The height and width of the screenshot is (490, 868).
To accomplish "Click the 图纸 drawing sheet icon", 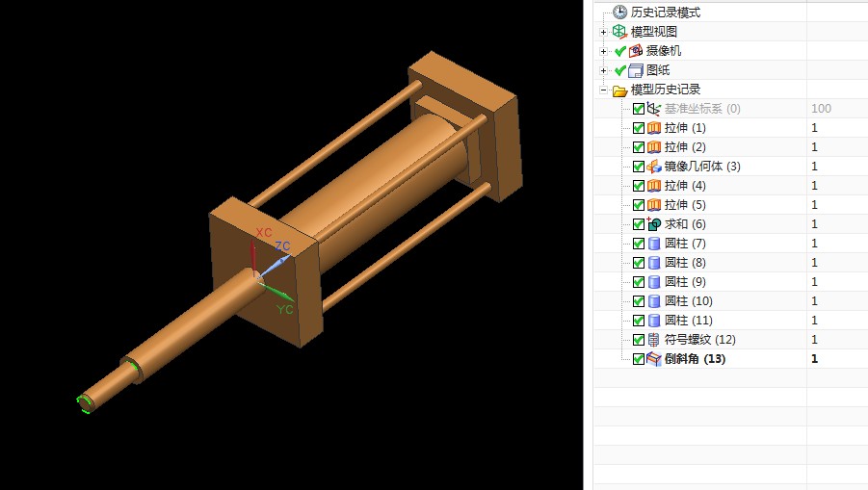I will [x=636, y=70].
